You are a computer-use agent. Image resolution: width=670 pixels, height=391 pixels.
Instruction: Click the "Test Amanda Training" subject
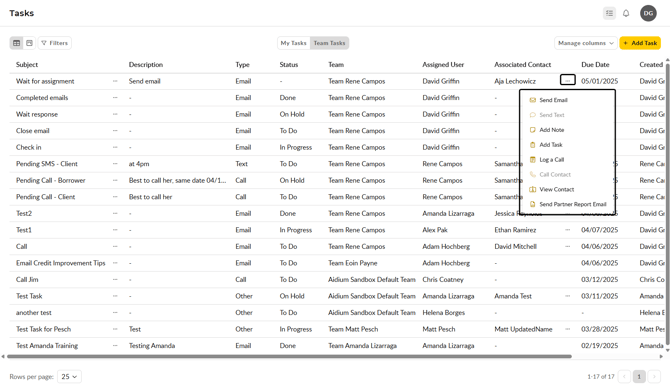click(x=47, y=346)
